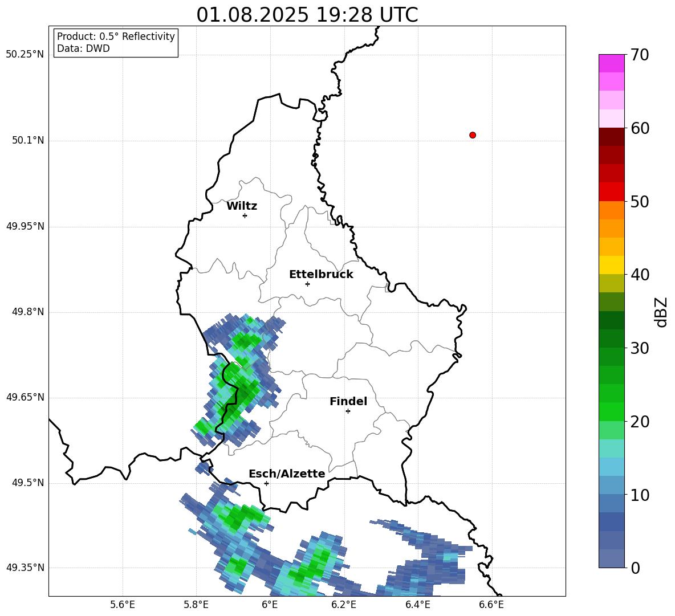Click the Ettelbruck station cross marker
675x616 pixels.
coord(307,284)
